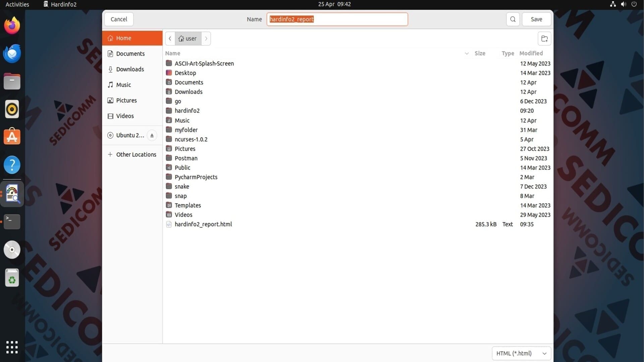Open Thunderbird mail from dock
644x362 pixels.
tap(12, 54)
